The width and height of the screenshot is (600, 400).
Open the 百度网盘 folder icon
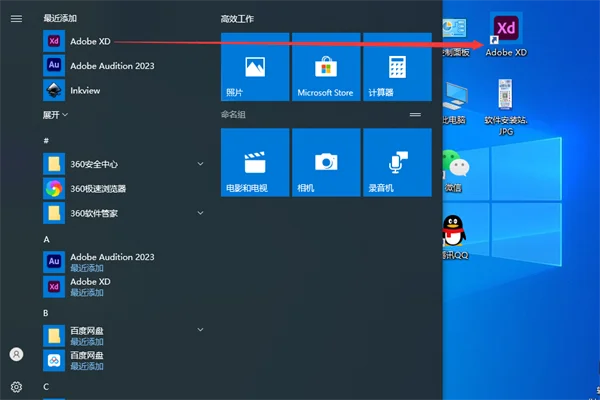click(54, 336)
